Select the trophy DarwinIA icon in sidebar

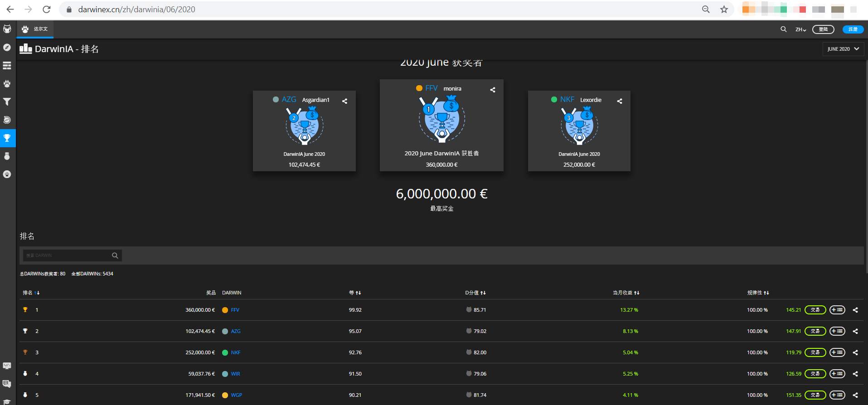coord(7,138)
